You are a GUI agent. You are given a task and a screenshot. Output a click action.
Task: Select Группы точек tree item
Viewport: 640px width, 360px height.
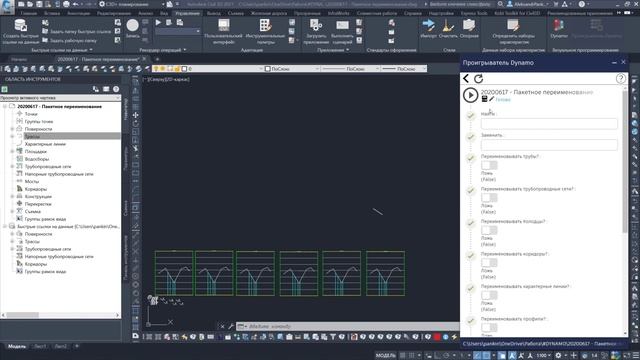[38, 122]
